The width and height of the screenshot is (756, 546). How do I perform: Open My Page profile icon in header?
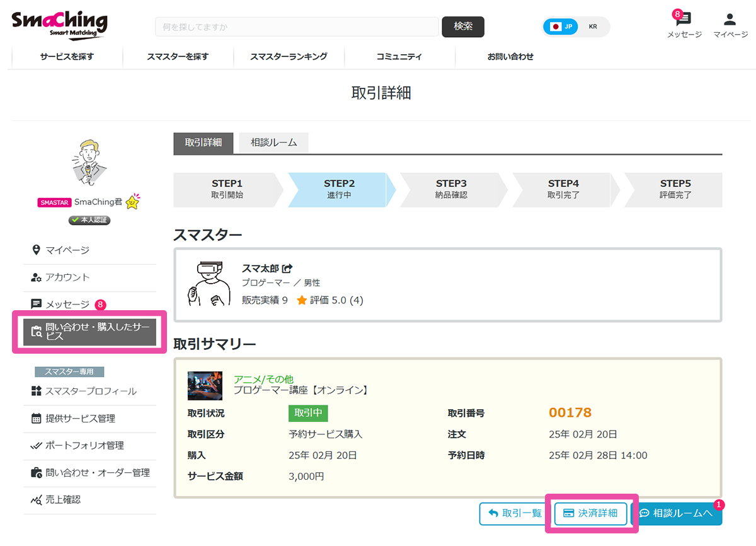tap(730, 20)
